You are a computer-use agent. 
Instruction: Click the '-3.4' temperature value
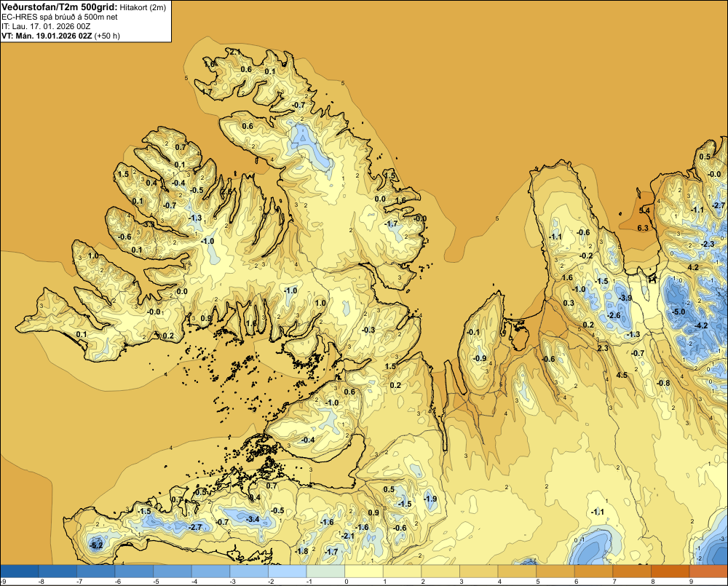[253, 519]
